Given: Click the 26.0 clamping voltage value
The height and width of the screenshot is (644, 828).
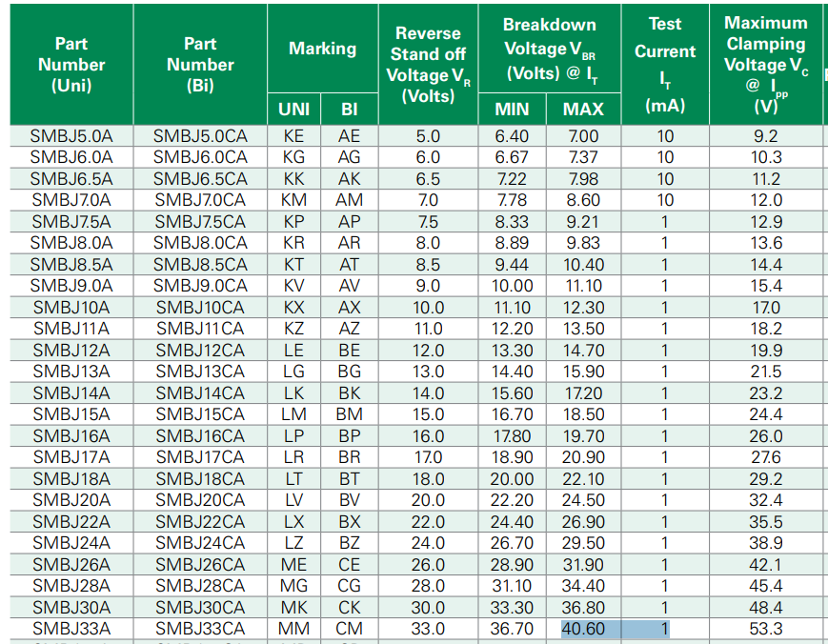Looking at the screenshot, I should pyautogui.click(x=766, y=436).
